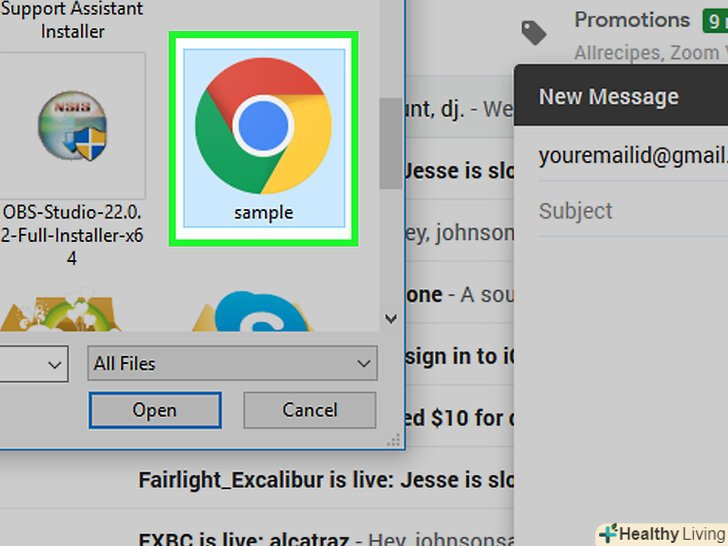This screenshot has height=546, width=728.
Task: Select the folder with rainbow thumbnail
Action: [60, 311]
